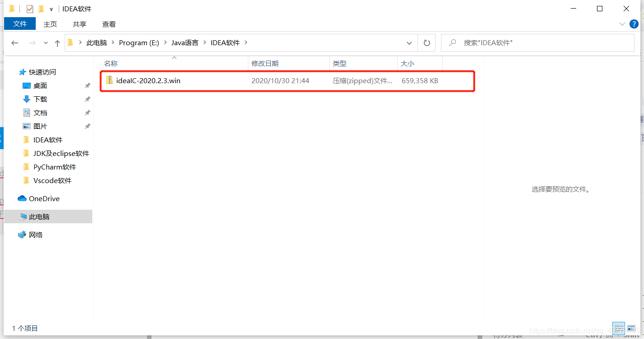
Task: Sort by the 类型 column header
Action: [x=363, y=64]
